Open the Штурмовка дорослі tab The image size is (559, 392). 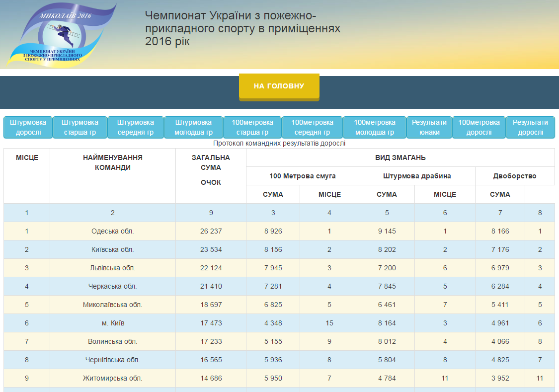[x=28, y=127]
